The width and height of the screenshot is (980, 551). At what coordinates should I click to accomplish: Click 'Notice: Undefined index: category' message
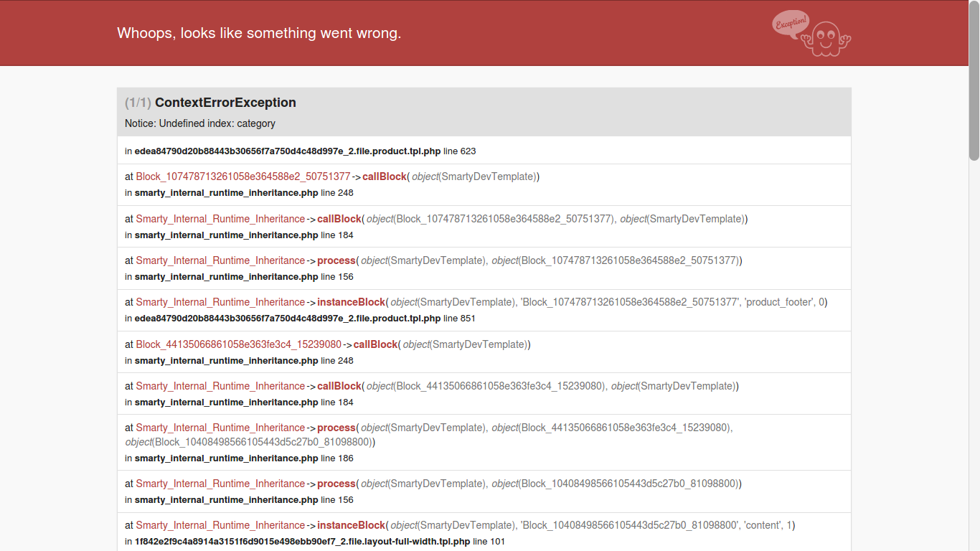pos(200,123)
